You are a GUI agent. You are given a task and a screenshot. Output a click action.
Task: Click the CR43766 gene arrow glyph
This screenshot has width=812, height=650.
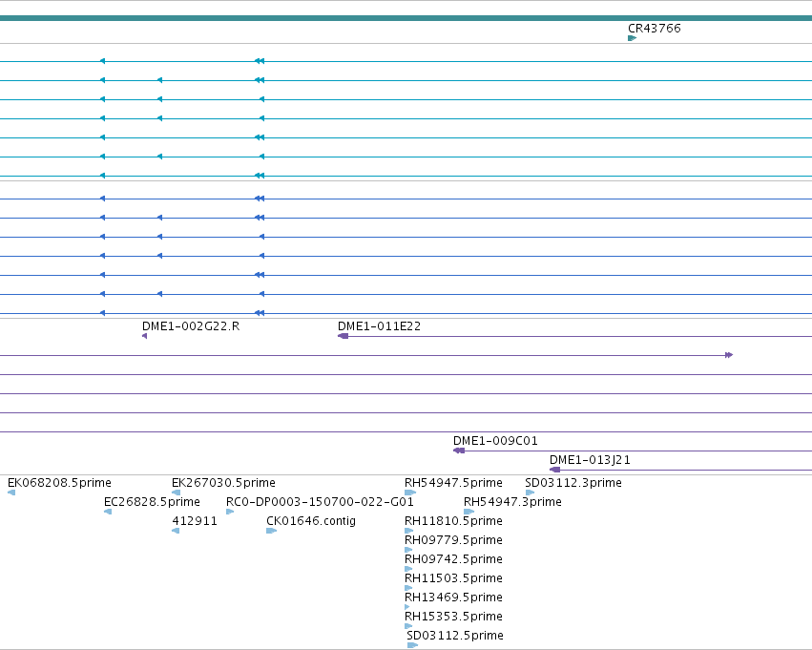click(632, 38)
